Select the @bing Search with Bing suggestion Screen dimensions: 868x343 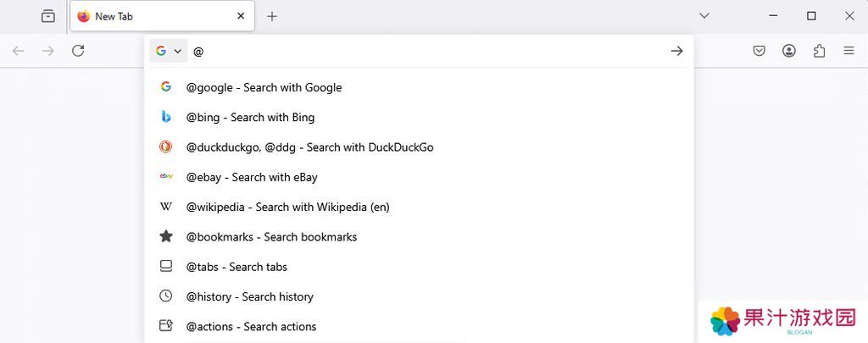pyautogui.click(x=419, y=117)
